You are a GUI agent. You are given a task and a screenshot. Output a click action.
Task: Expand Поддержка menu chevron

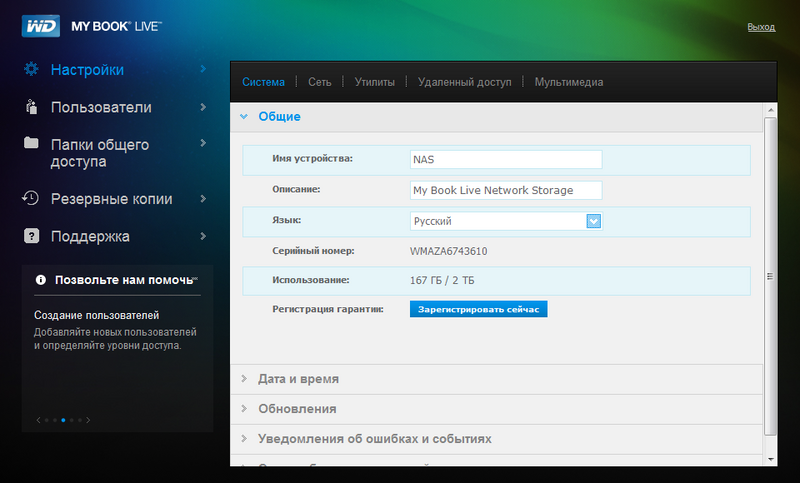(203, 236)
